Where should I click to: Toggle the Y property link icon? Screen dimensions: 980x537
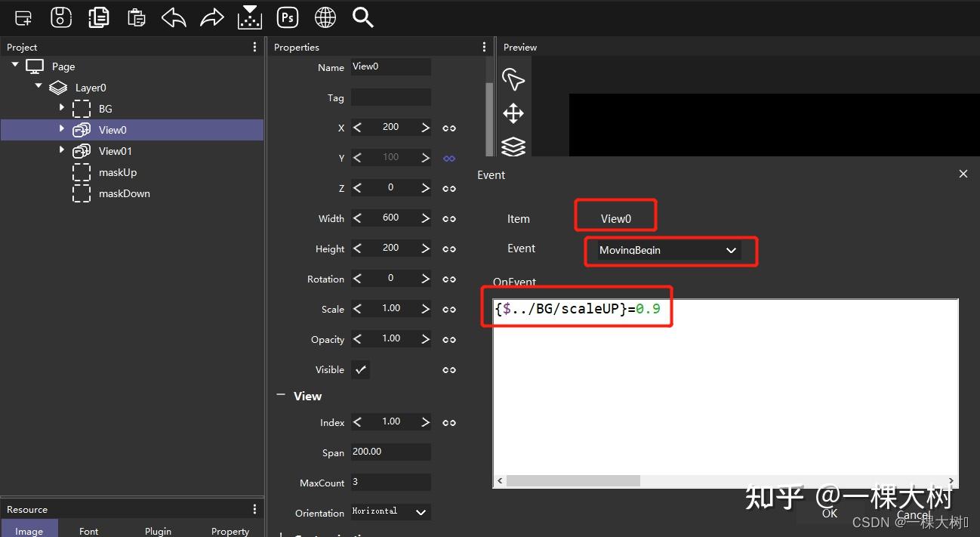448,157
